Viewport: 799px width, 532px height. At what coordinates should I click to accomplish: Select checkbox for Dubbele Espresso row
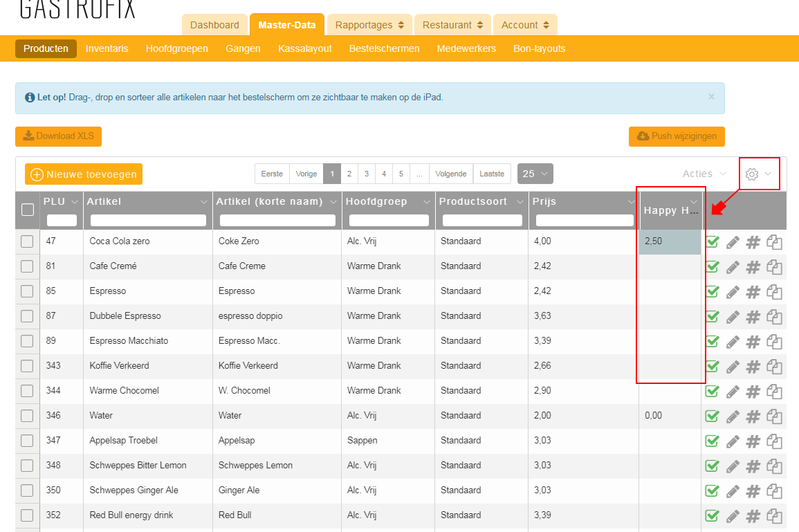coord(27,316)
